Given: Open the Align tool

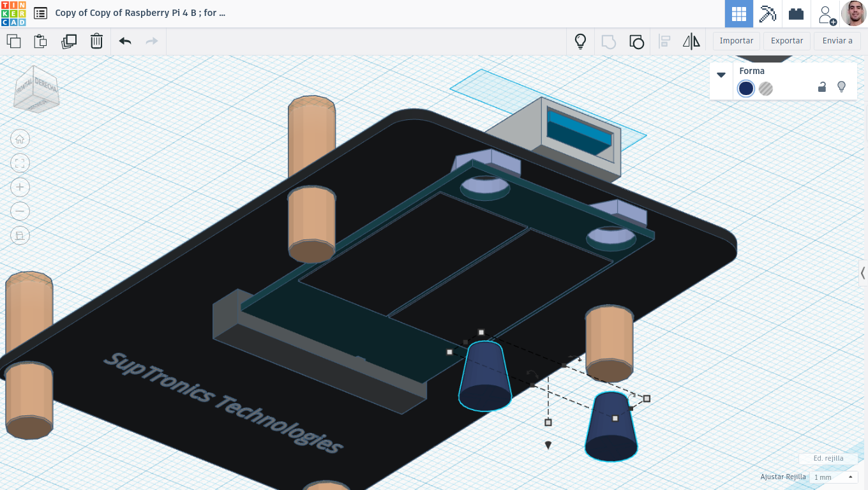Looking at the screenshot, I should 664,41.
